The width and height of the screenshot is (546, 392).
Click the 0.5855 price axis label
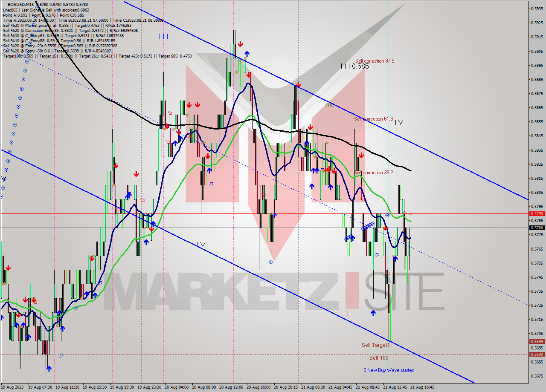536,121
